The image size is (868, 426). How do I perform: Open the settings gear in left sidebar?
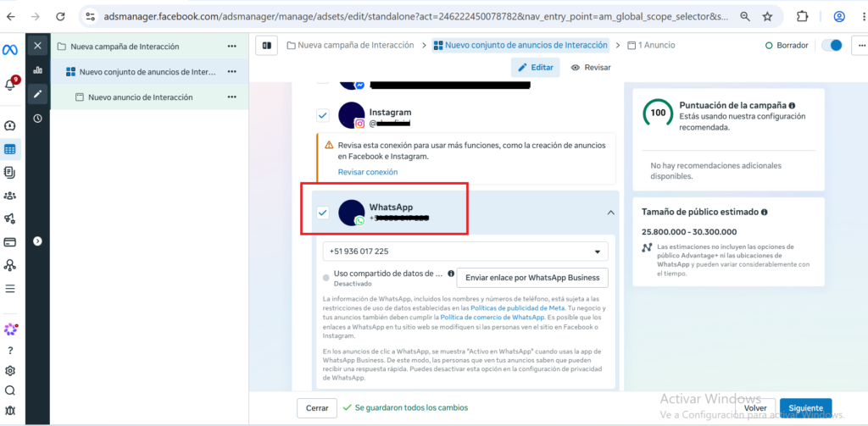pos(10,371)
